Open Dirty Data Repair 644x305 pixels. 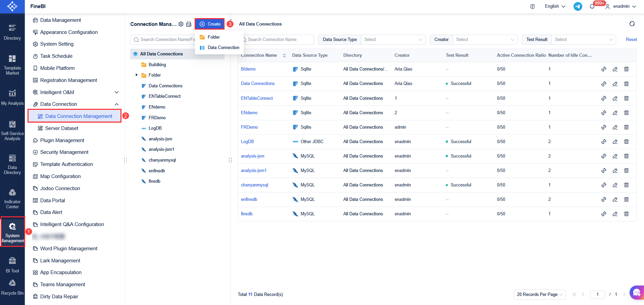coord(59,297)
